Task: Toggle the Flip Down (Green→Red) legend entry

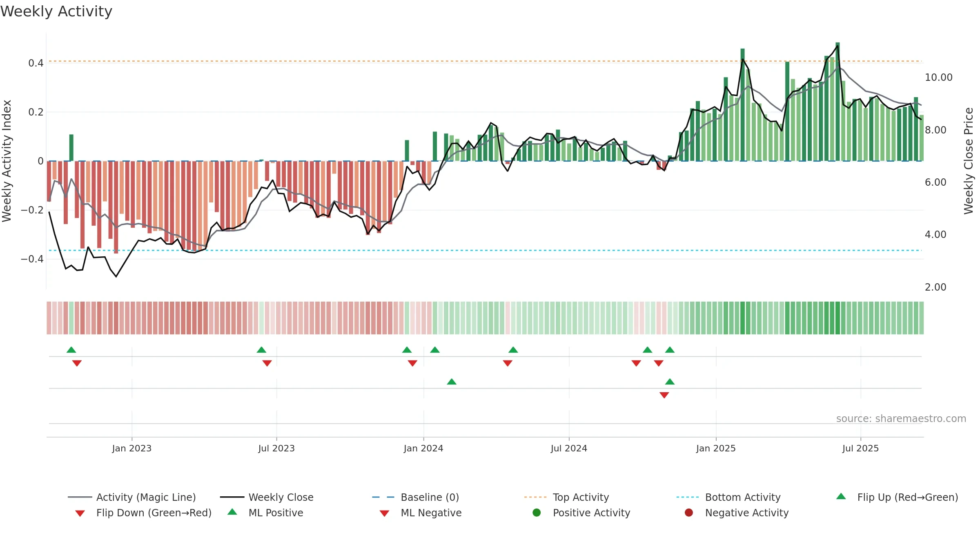Action: (x=143, y=513)
